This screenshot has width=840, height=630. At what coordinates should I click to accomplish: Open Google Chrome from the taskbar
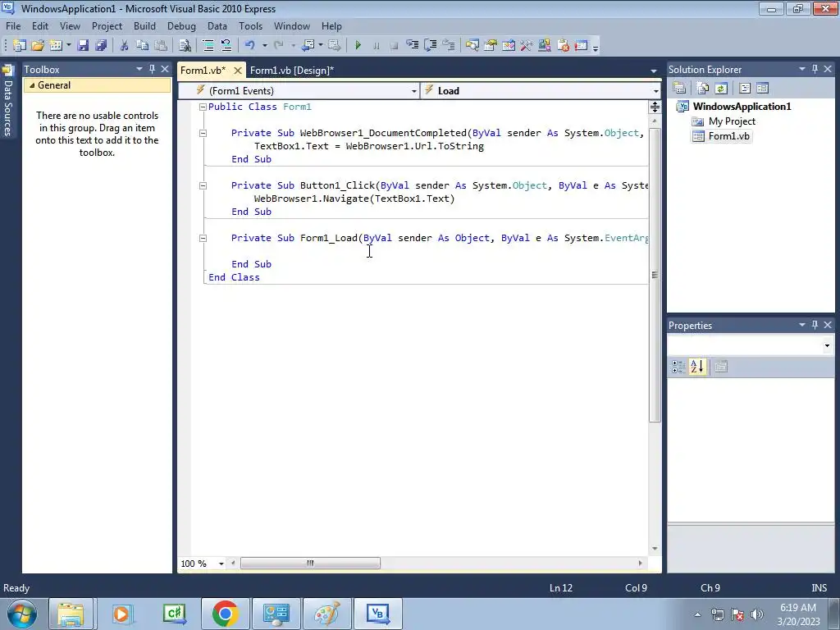coord(225,614)
